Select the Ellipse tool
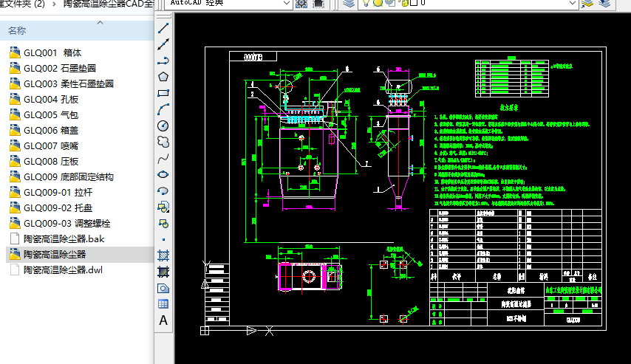The width and height of the screenshot is (631, 364). pos(163,174)
